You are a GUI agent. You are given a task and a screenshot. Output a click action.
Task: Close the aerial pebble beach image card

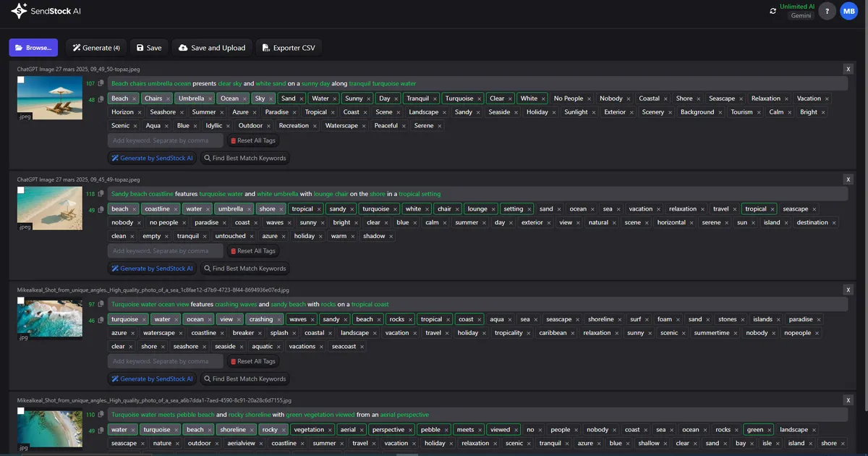pyautogui.click(x=848, y=400)
